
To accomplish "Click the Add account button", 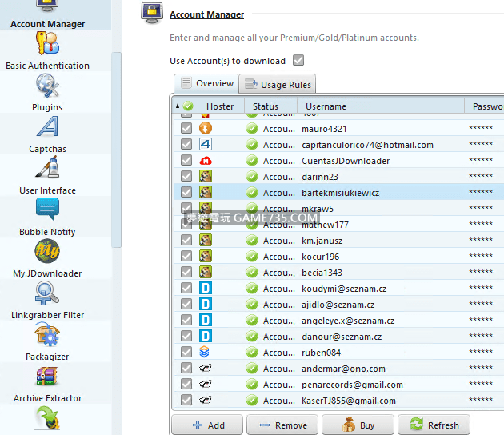I will click(208, 425).
